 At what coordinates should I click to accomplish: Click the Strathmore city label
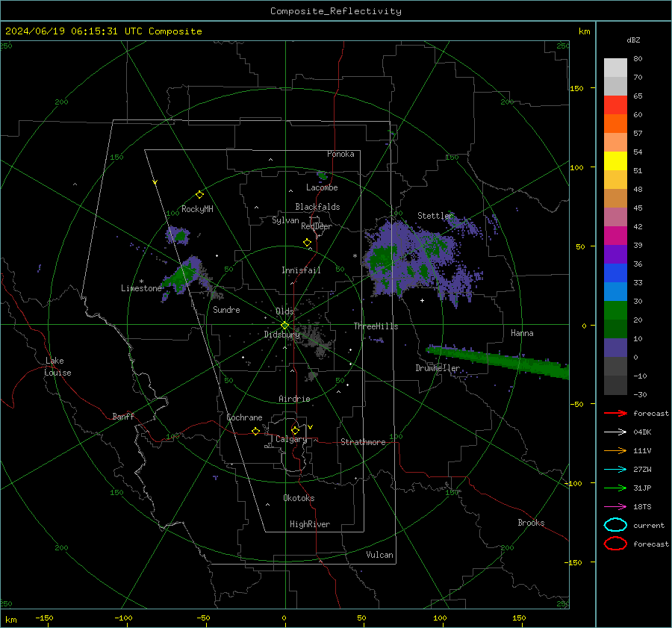coord(363,442)
